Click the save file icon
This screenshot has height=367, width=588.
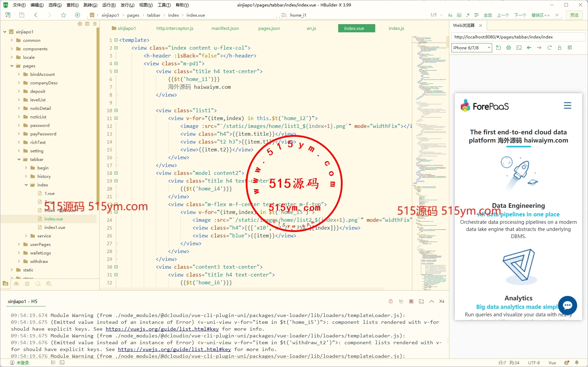[x=22, y=15]
